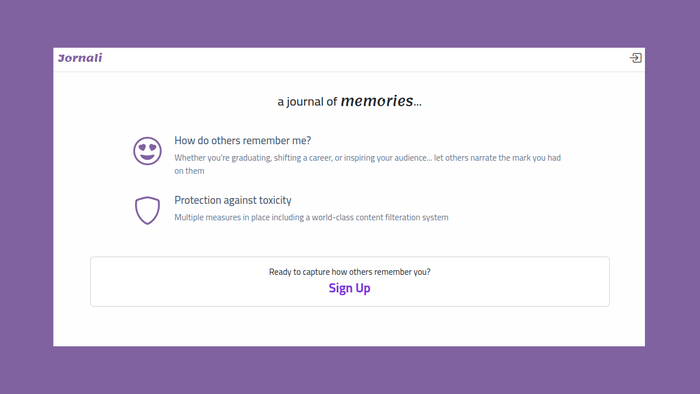Click the heart-eyes smiley face icon
The height and width of the screenshot is (394, 700).
[x=147, y=151]
